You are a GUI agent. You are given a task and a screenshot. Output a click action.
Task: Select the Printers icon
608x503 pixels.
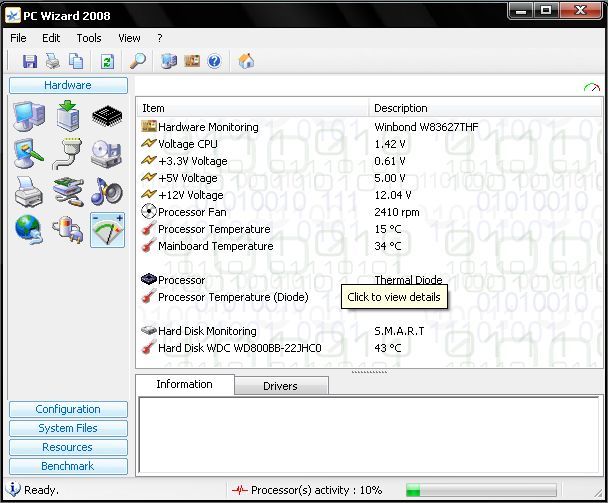click(x=29, y=192)
